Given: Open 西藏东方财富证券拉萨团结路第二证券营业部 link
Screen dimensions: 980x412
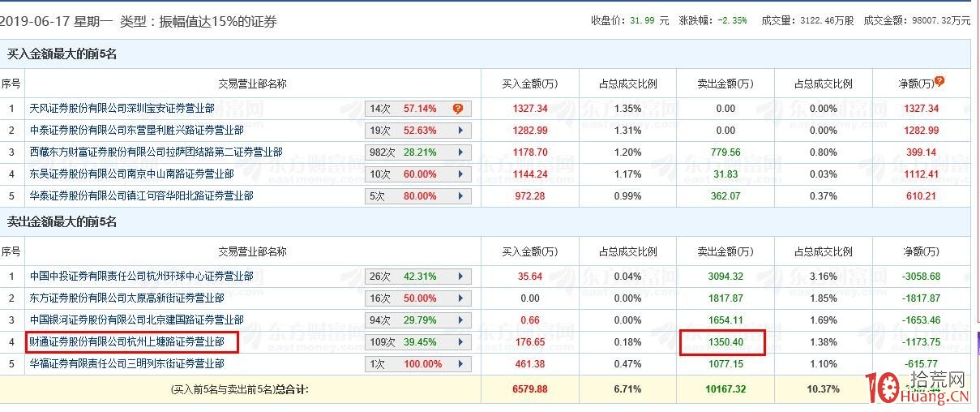Looking at the screenshot, I should (x=156, y=152).
